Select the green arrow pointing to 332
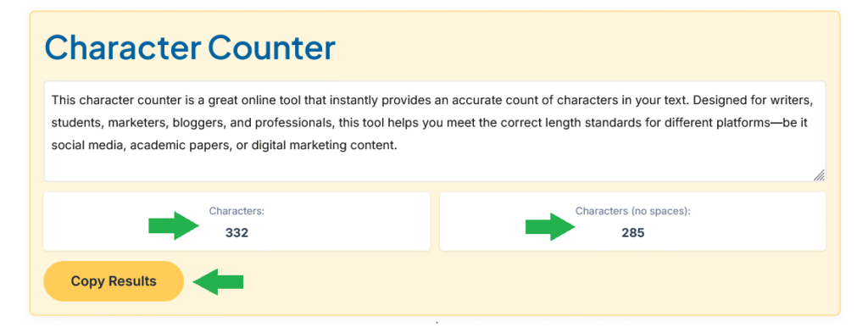The height and width of the screenshot is (333, 868). (174, 225)
